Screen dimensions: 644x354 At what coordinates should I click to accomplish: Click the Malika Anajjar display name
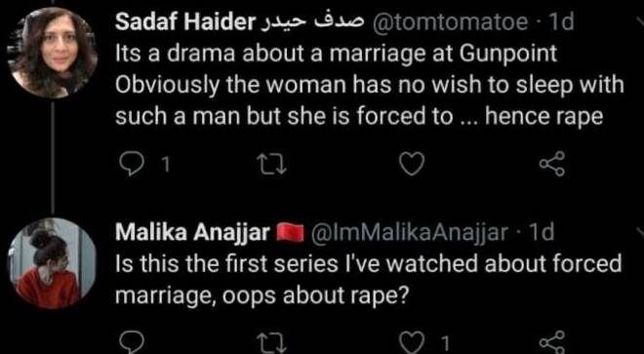click(192, 234)
